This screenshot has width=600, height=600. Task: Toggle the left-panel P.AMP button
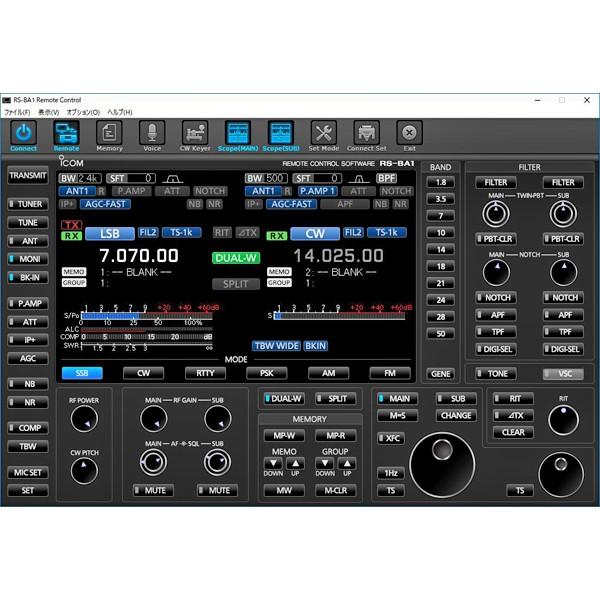pyautogui.click(x=28, y=303)
